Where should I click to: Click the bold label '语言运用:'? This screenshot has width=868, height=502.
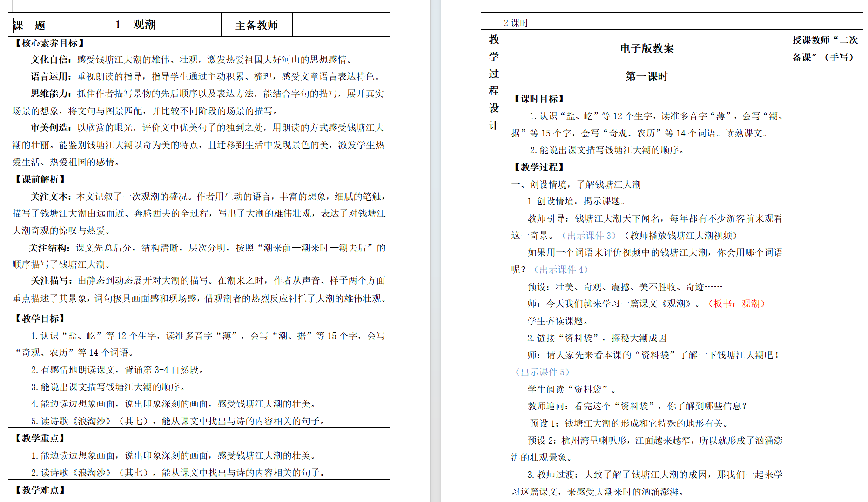[x=52, y=76]
